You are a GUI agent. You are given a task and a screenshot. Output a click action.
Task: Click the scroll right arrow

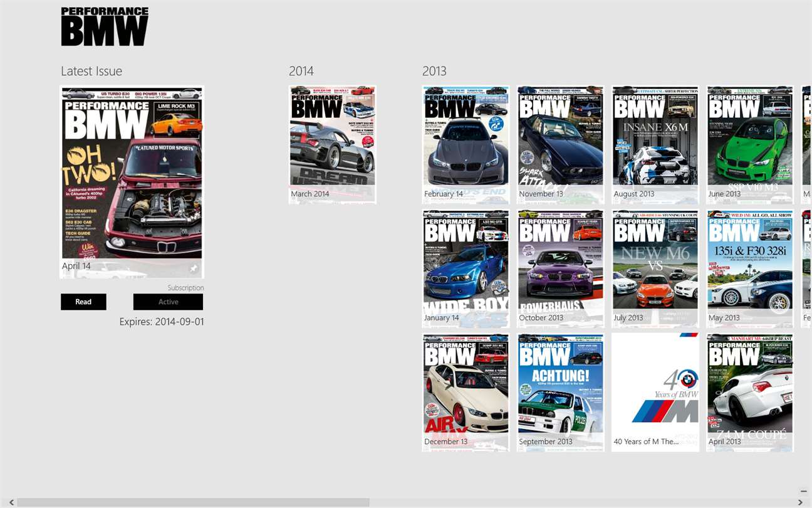coord(800,502)
